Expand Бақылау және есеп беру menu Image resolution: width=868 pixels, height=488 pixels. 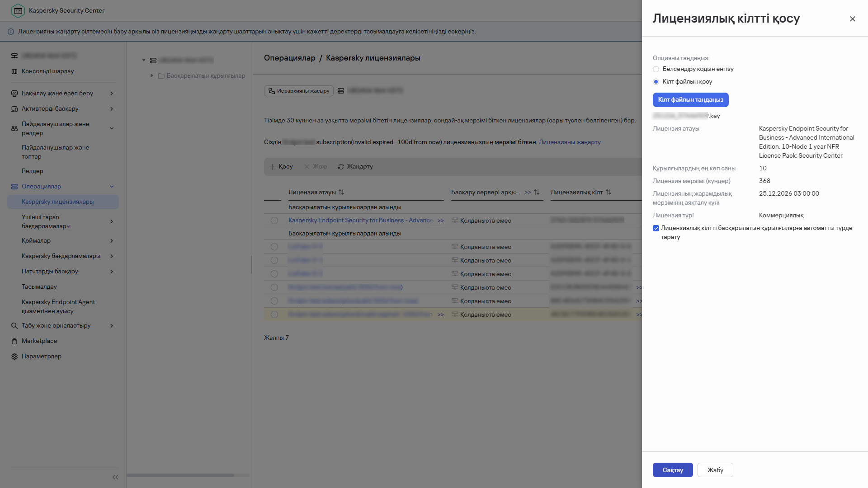(x=112, y=94)
